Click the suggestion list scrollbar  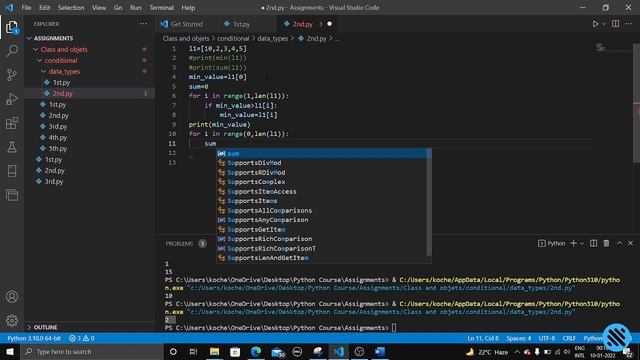pos(429,202)
